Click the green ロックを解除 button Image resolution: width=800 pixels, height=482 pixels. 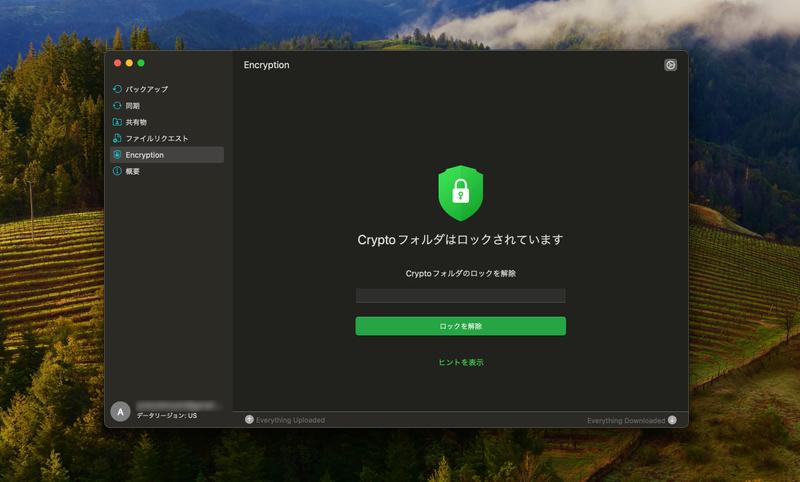coord(461,326)
